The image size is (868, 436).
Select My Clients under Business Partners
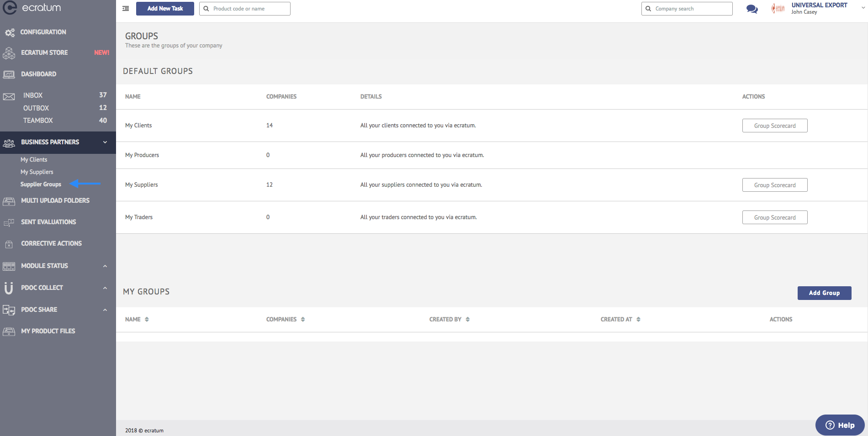pos(34,160)
